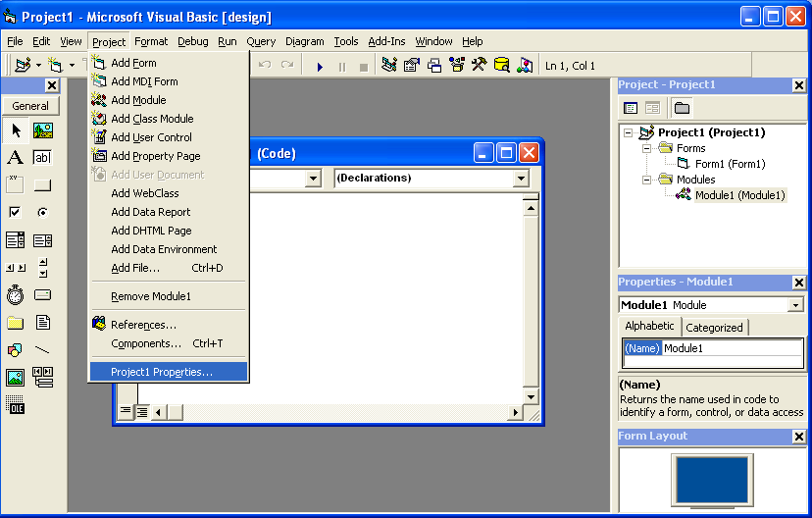Click the Break pause toolbar button
Screen dimensions: 812x518
[342, 67]
